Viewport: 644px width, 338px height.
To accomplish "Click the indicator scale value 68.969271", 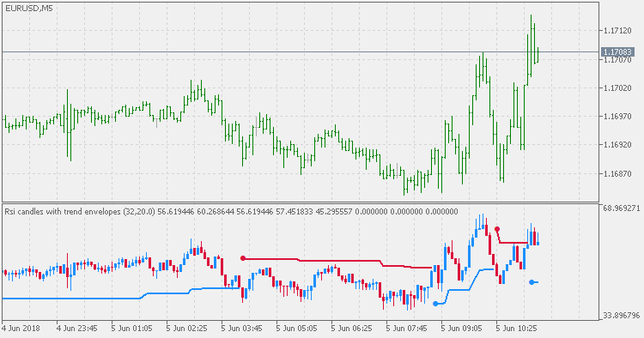I will pyautogui.click(x=621, y=208).
